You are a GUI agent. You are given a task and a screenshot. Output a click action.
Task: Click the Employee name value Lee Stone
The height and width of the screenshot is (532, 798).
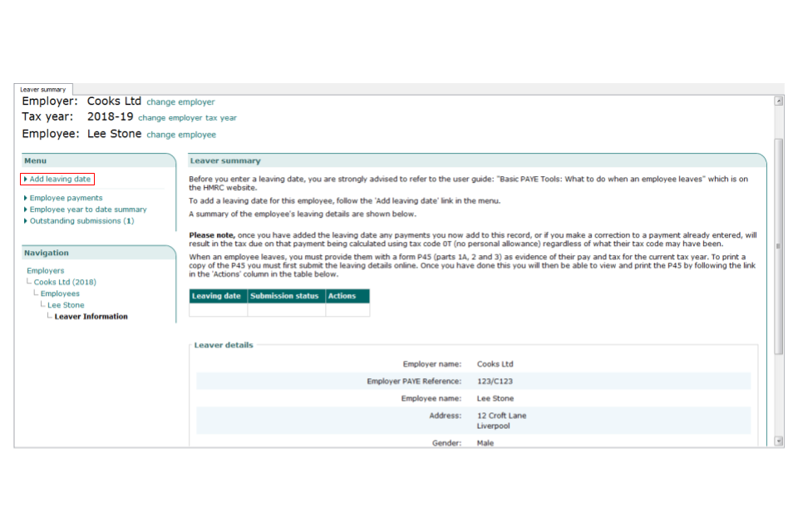pyautogui.click(x=495, y=399)
